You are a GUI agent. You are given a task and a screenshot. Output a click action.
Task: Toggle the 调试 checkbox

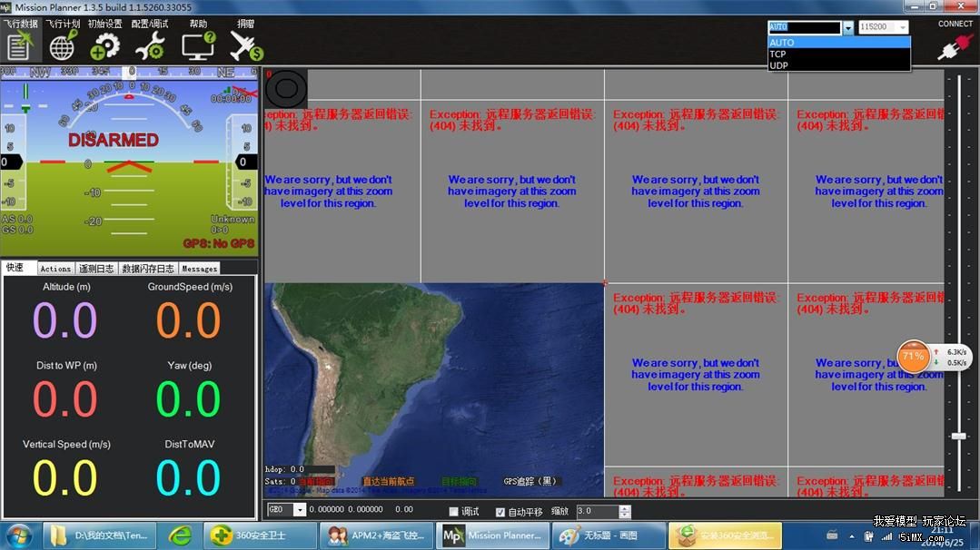454,512
